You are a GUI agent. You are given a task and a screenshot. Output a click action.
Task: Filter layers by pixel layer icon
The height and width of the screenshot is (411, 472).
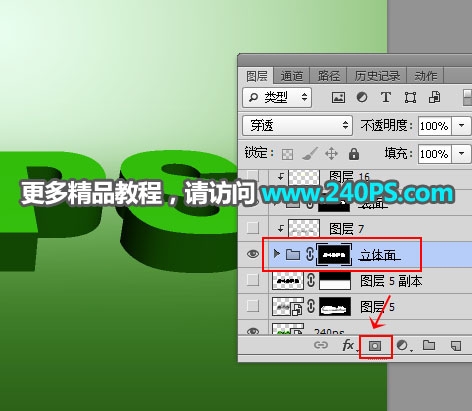[x=338, y=98]
